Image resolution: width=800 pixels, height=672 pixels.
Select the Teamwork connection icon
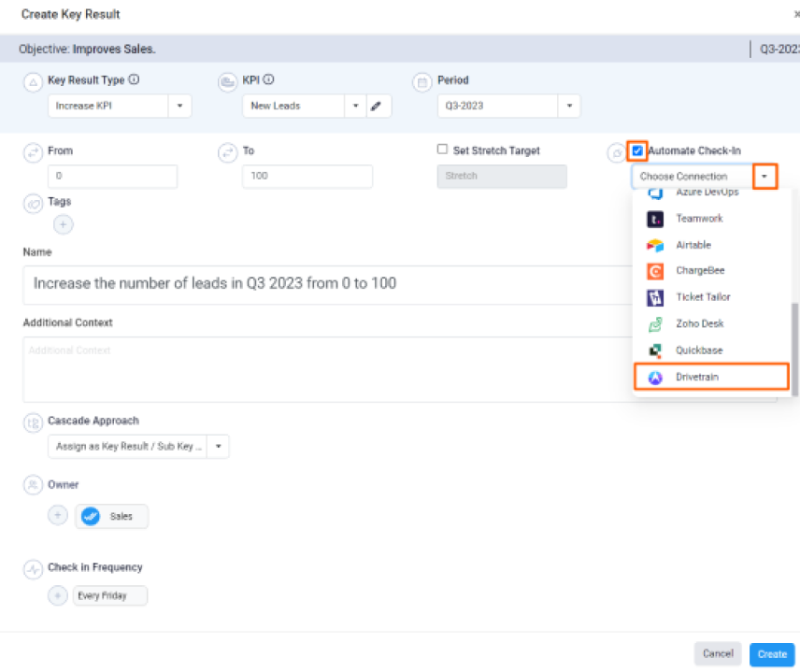[655, 219]
